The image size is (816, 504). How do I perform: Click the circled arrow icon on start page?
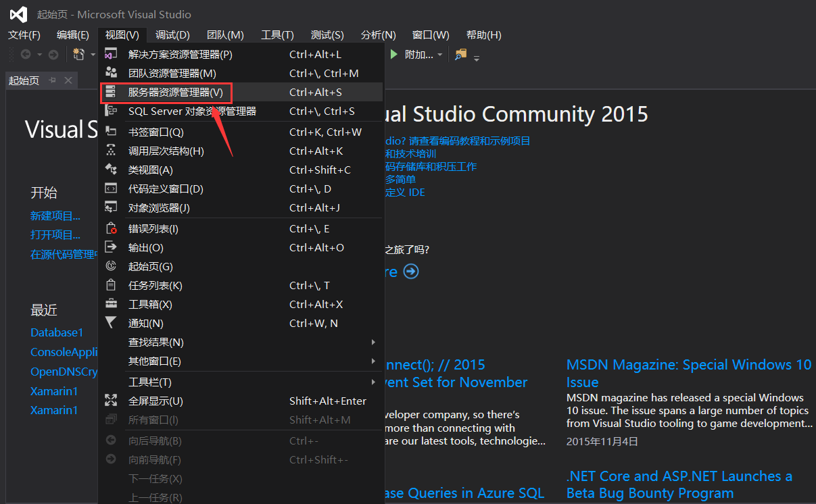(411, 271)
